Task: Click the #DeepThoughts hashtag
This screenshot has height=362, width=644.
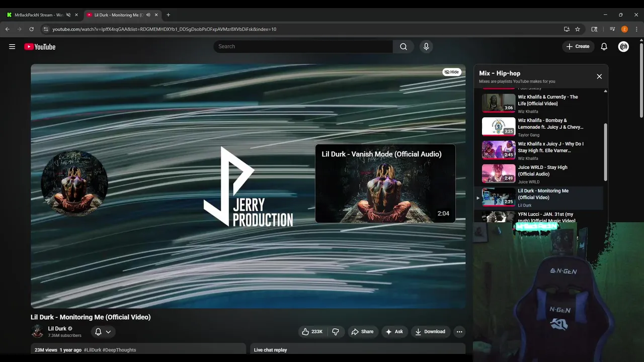Action: (x=119, y=350)
